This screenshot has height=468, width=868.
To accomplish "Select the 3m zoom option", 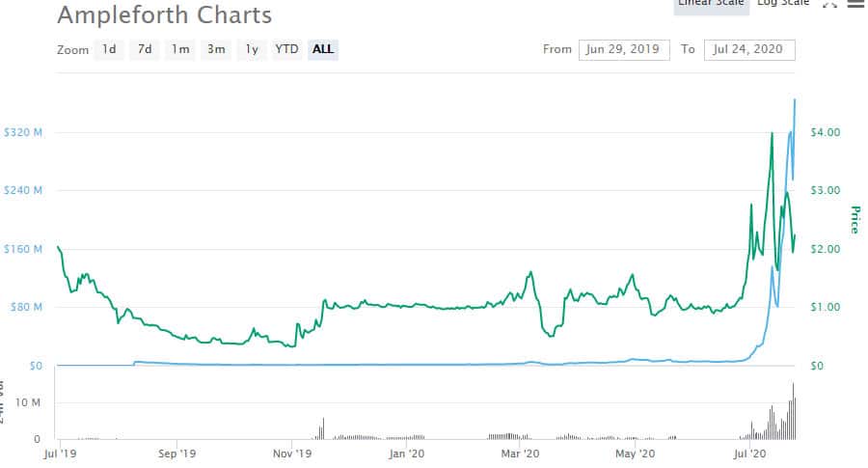I will point(216,49).
